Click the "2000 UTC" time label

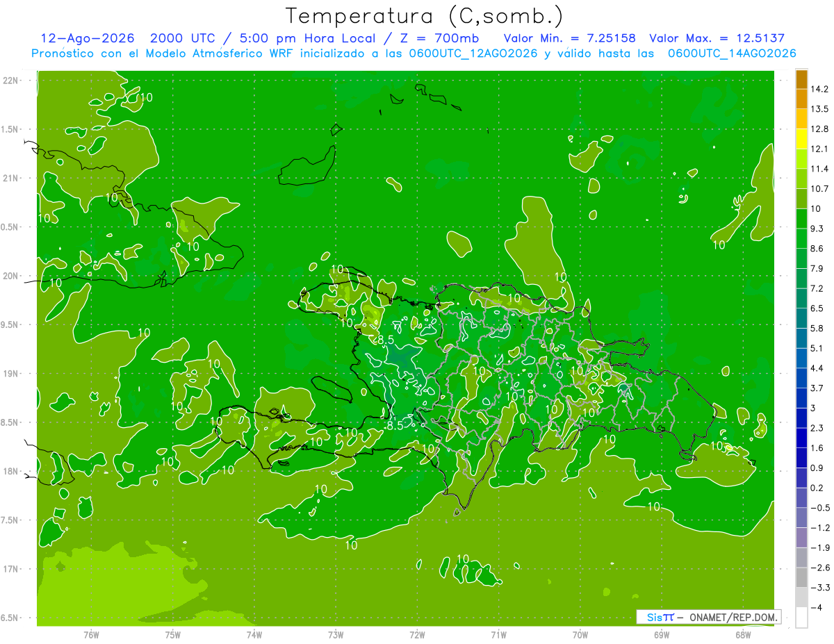pos(181,38)
